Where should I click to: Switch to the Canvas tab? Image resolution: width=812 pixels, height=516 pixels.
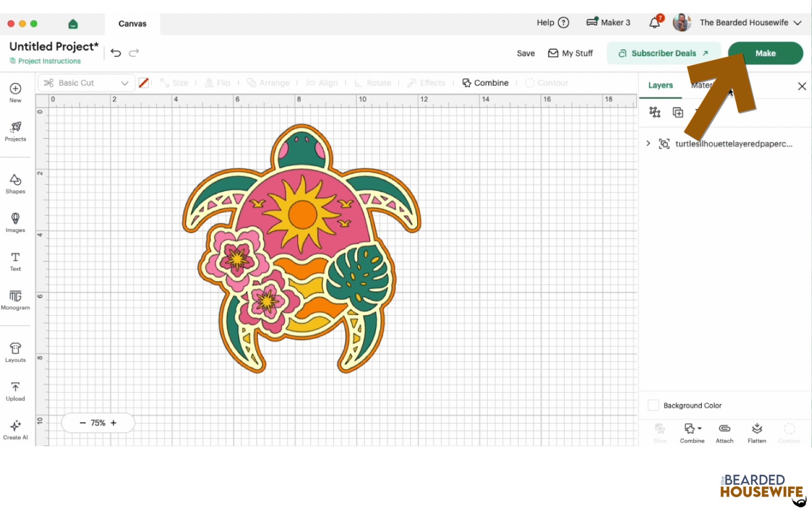(132, 24)
